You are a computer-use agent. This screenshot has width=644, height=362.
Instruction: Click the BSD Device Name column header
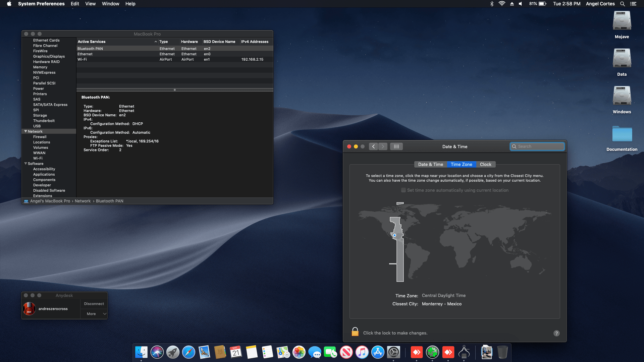coord(219,42)
